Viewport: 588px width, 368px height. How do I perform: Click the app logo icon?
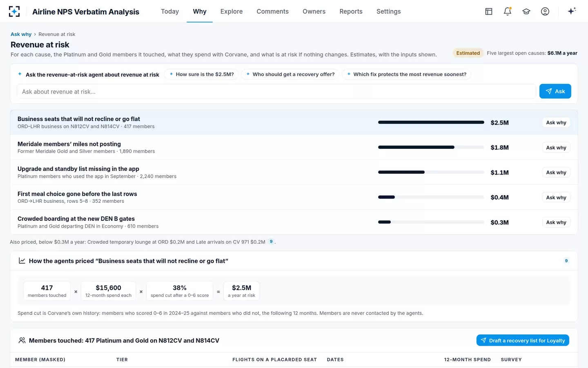point(14,11)
